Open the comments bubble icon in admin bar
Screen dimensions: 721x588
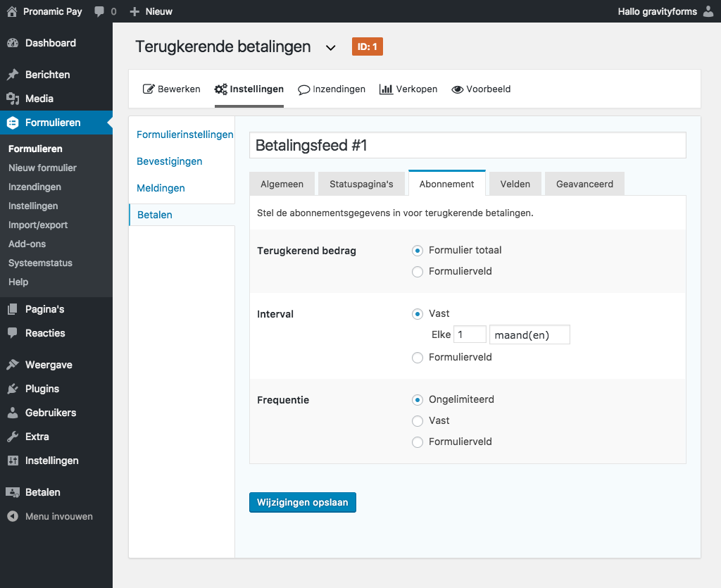tap(99, 11)
